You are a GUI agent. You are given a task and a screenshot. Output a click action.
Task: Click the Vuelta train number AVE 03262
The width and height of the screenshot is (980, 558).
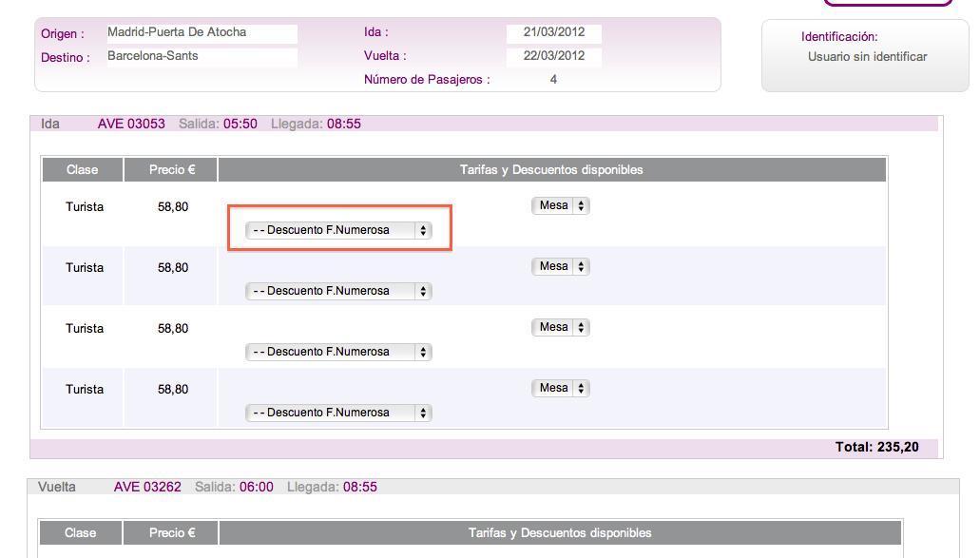147,488
